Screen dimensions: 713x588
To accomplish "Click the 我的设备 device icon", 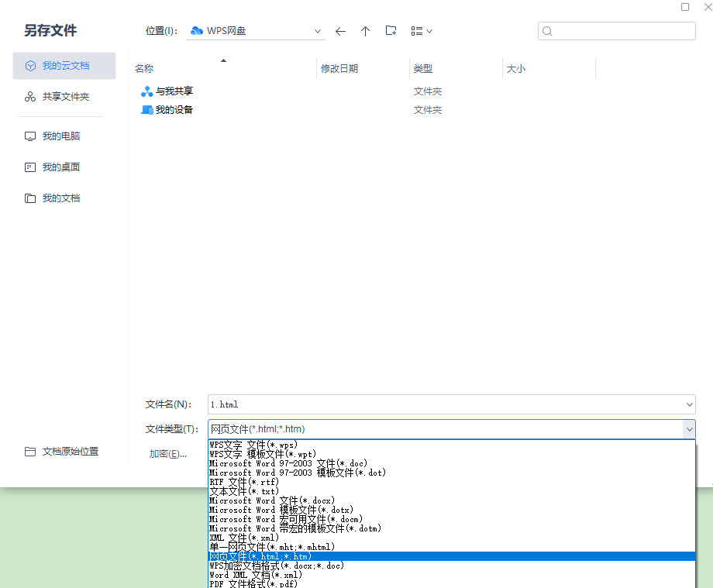I will tap(147, 110).
